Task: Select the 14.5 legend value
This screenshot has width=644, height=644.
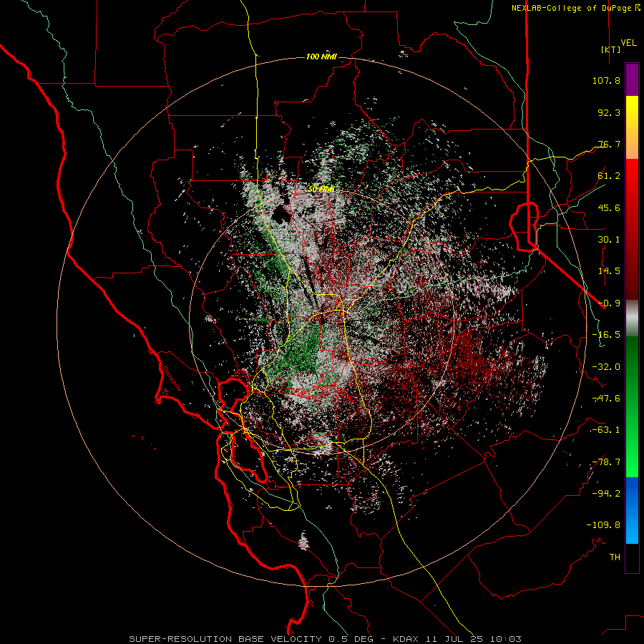Action: pos(609,271)
